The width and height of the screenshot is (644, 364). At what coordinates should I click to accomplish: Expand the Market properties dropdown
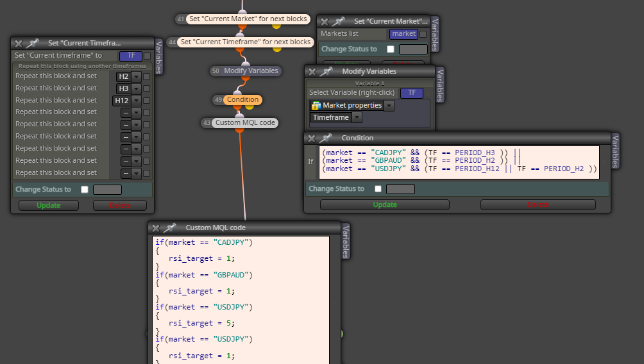tap(389, 106)
